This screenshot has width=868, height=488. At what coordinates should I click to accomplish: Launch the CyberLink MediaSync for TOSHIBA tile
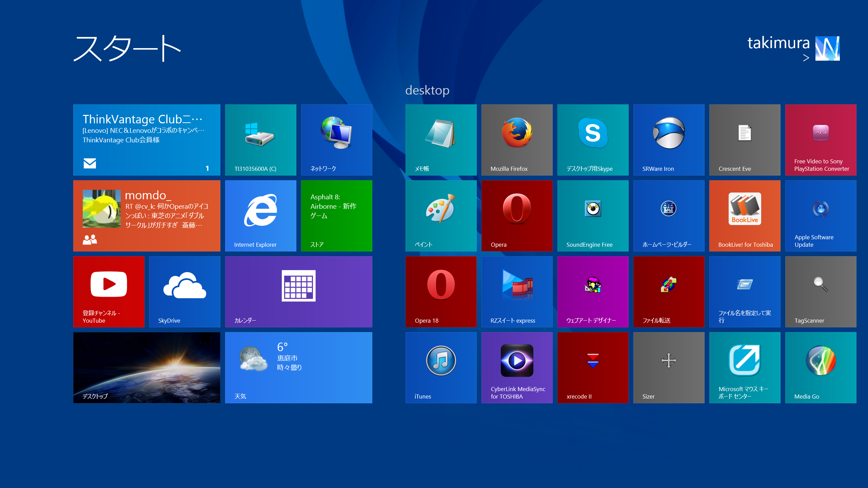click(517, 367)
